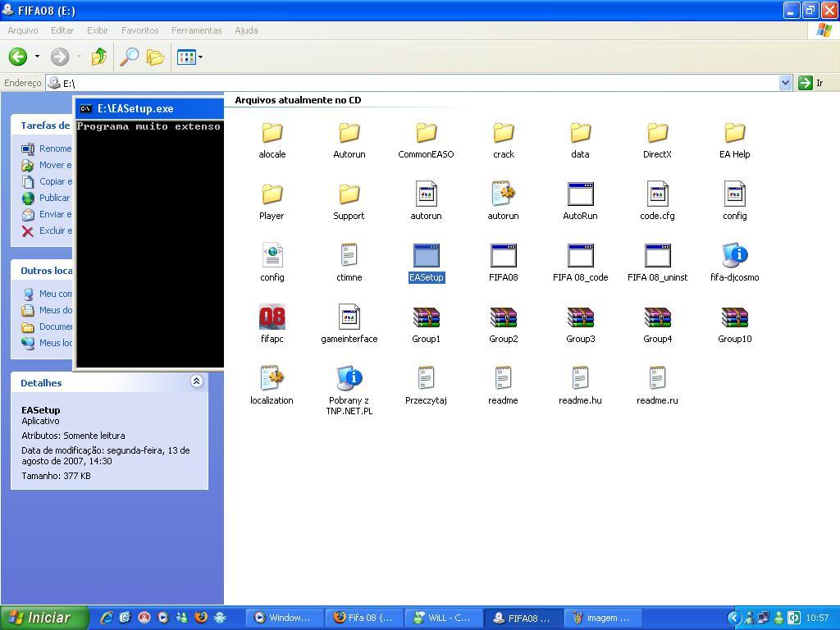The width and height of the screenshot is (840, 630).
Task: Switch to the Window... media player taskbar button
Action: click(285, 618)
